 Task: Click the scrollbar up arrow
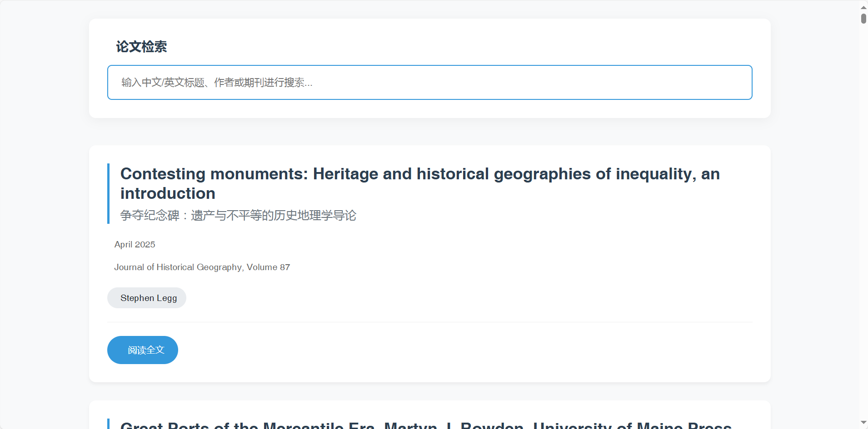(x=863, y=7)
